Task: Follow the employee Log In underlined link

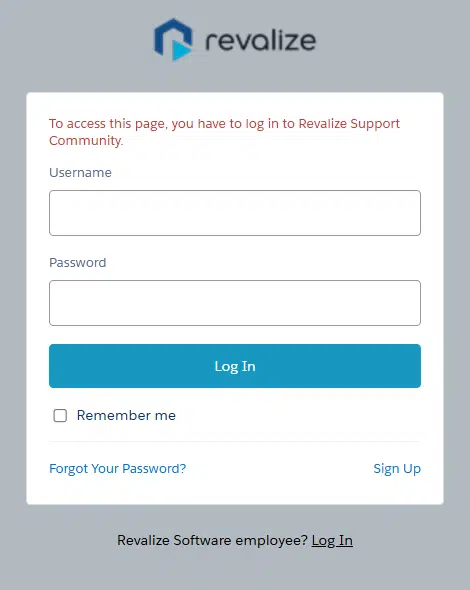Action: [x=332, y=540]
